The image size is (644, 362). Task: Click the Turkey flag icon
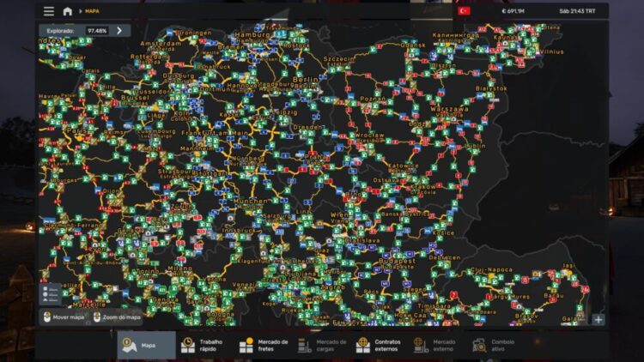tap(464, 11)
